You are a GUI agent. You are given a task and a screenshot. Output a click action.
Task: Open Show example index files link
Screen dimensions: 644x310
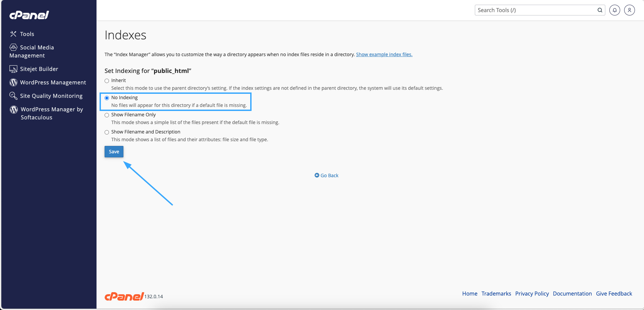384,54
